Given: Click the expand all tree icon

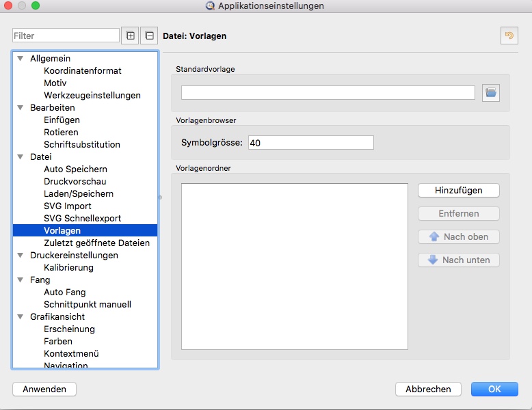Looking at the screenshot, I should (x=130, y=36).
